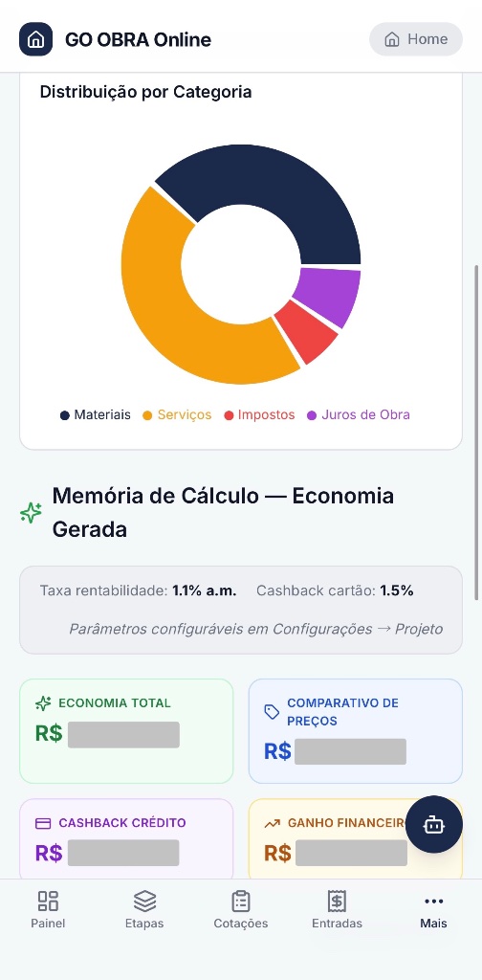482x980 pixels.
Task: Click the sparkle icon beside Memória de Cálculo
Action: click(31, 513)
